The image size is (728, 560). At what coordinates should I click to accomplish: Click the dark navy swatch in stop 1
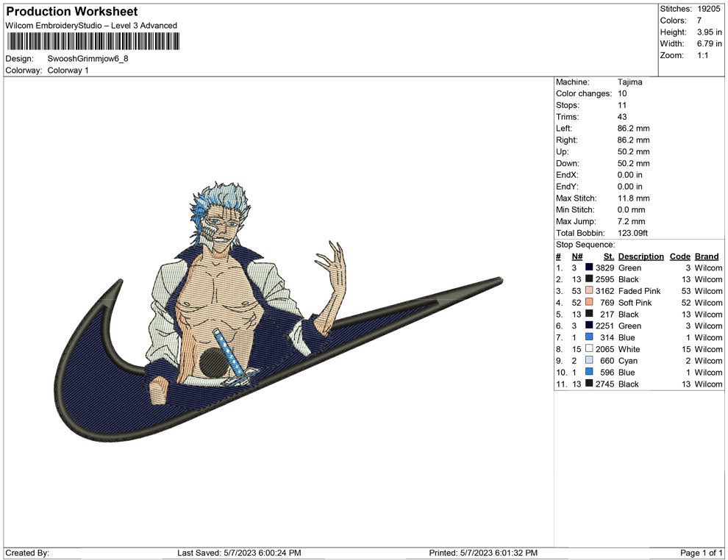tap(589, 268)
